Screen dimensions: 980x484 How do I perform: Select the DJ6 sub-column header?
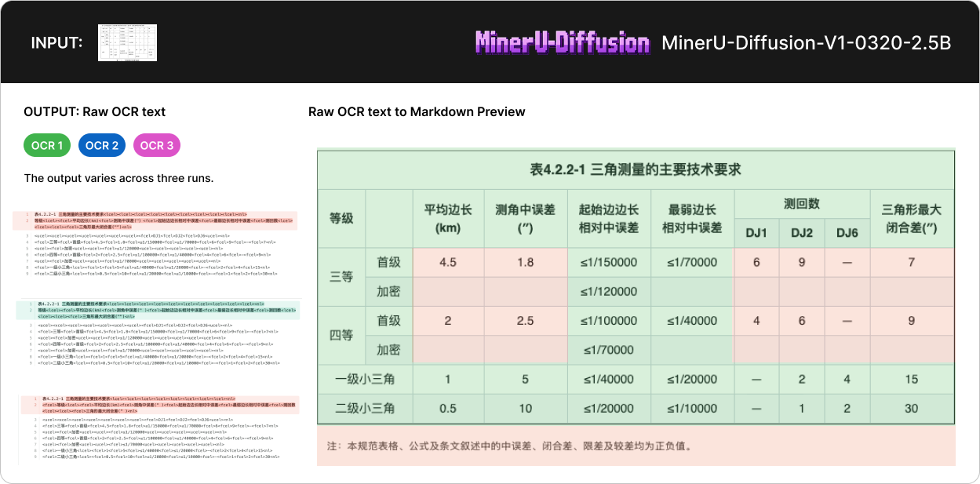point(847,233)
